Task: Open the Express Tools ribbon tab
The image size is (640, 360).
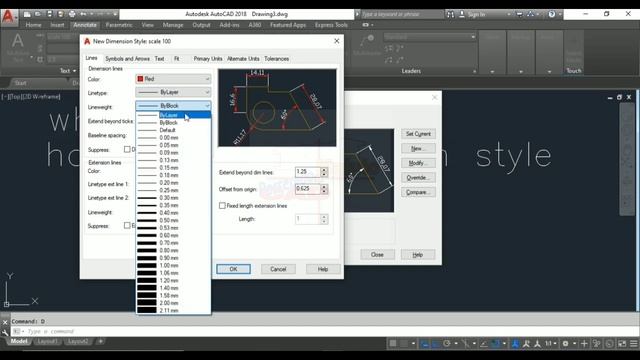Action: (331, 25)
